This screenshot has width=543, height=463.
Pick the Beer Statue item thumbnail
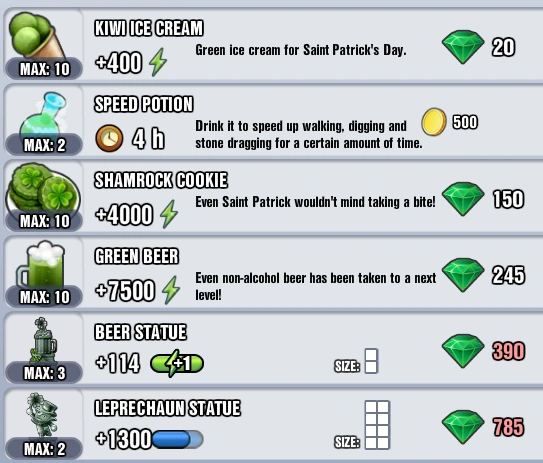[x=43, y=340]
